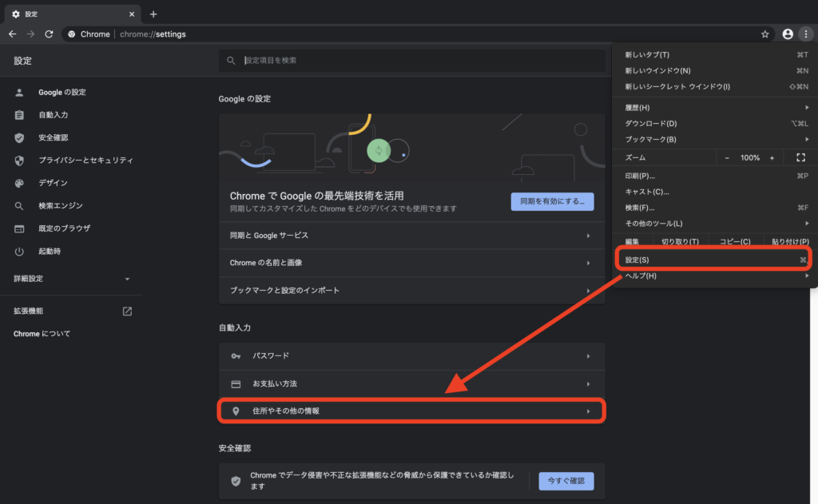Open the ブックマークと設定のインポート row chevron
Image resolution: width=818 pixels, height=504 pixels.
588,291
